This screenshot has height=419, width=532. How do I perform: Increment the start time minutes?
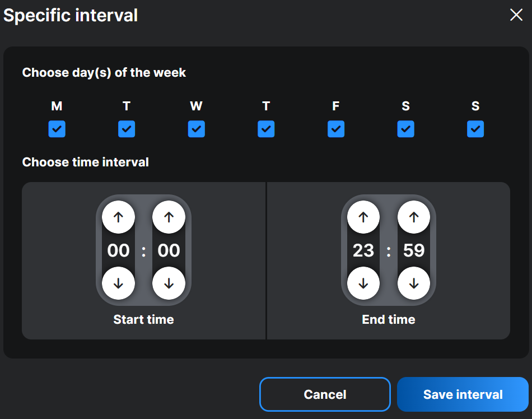coord(169,217)
